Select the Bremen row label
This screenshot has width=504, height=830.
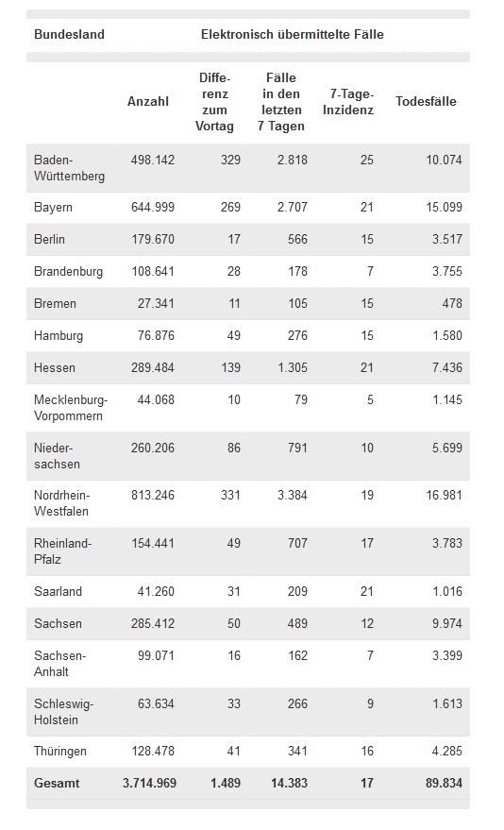click(55, 303)
